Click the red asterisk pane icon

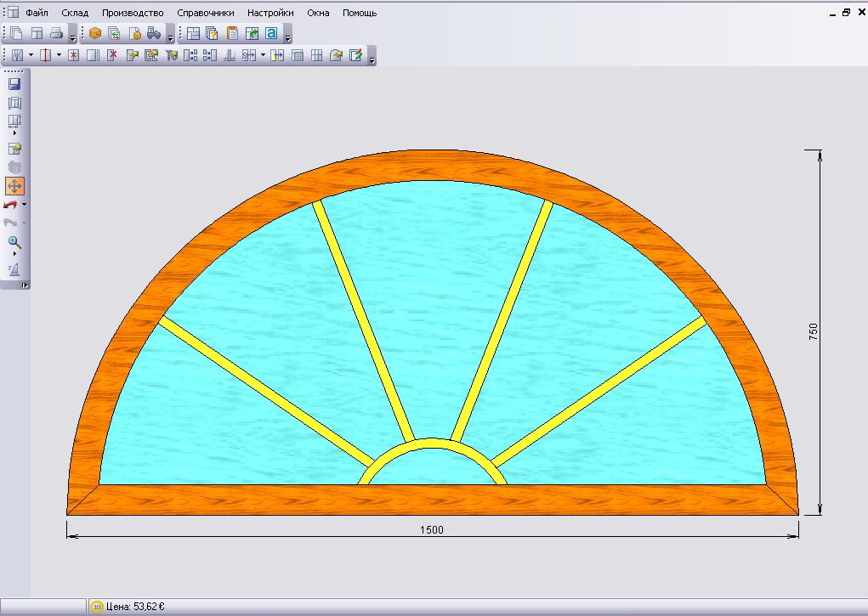pyautogui.click(x=74, y=55)
